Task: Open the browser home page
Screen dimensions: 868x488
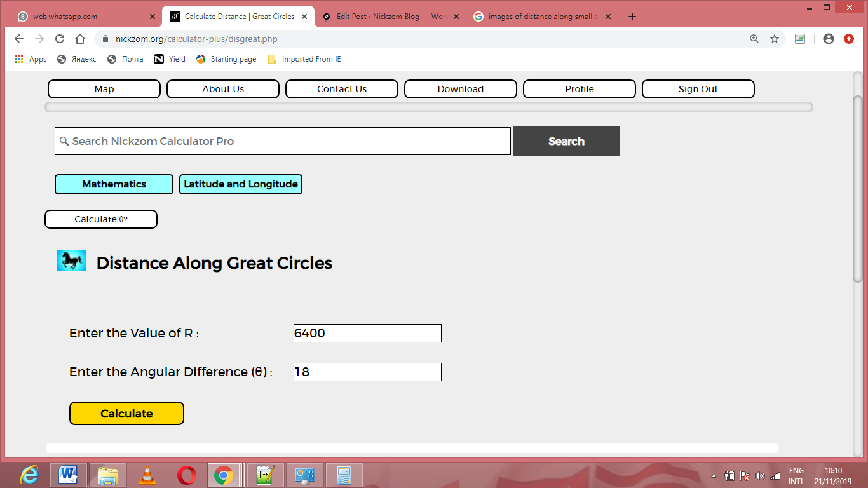Action: 80,39
